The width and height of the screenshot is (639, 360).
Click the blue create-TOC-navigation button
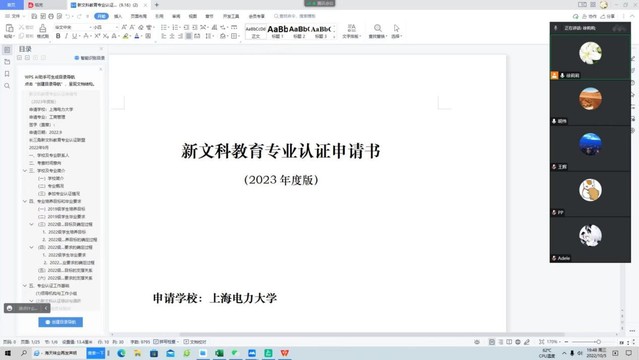pyautogui.click(x=61, y=322)
